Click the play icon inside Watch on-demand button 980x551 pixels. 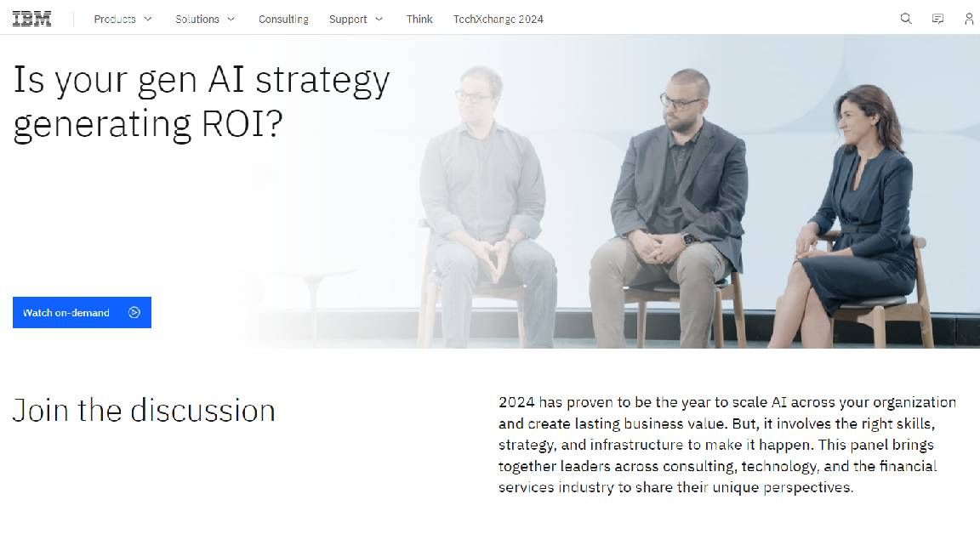click(134, 312)
